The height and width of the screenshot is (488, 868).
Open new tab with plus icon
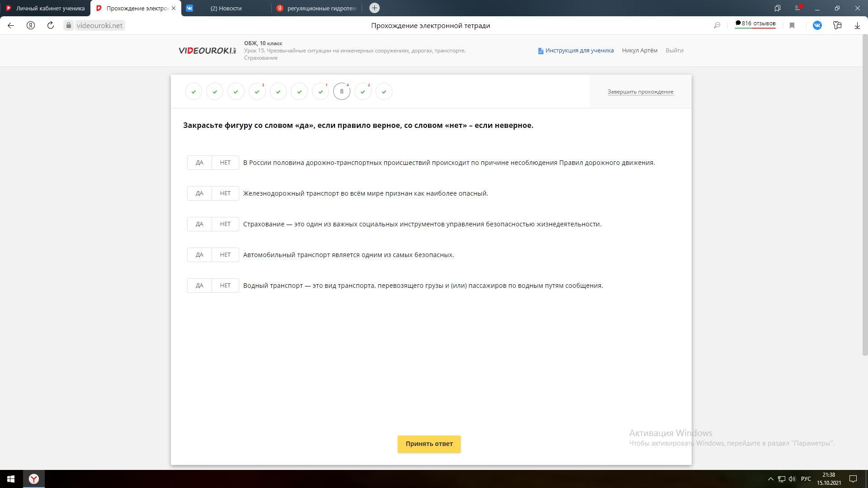pyautogui.click(x=374, y=8)
